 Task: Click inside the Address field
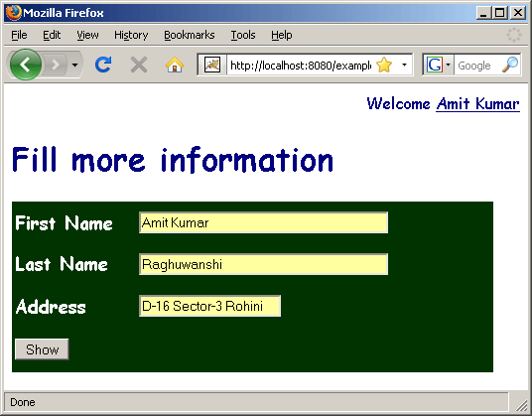209,306
